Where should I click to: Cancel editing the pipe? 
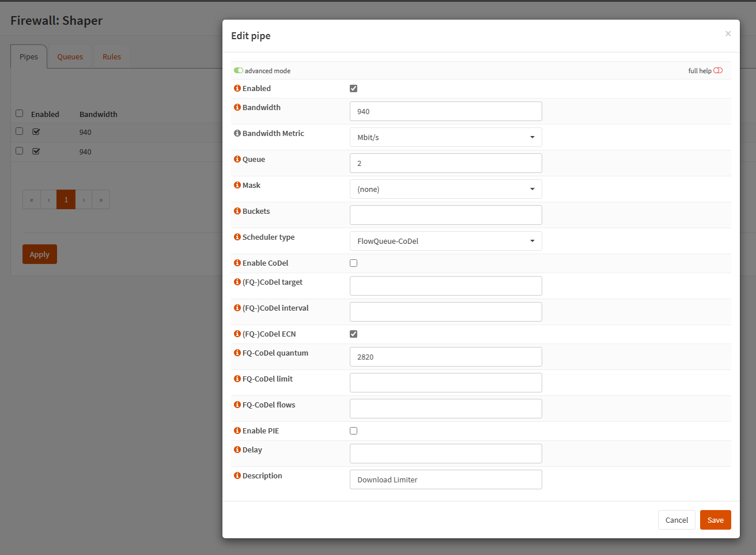tap(676, 520)
